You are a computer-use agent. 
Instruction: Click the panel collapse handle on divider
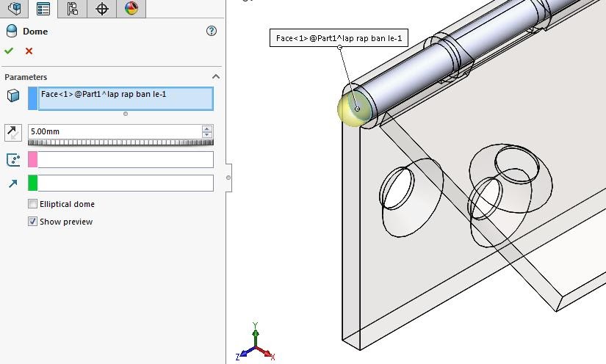coord(228,178)
